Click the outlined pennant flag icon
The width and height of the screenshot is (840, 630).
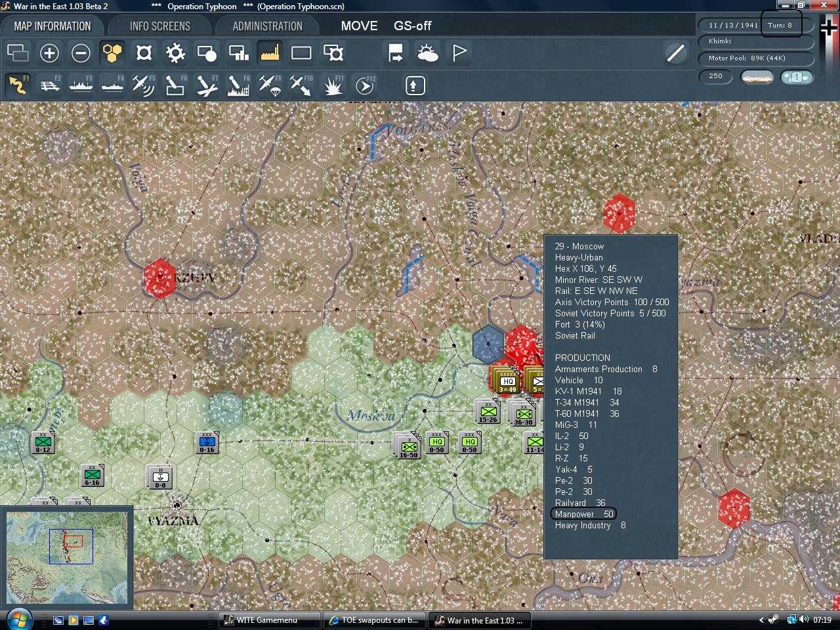click(x=459, y=52)
